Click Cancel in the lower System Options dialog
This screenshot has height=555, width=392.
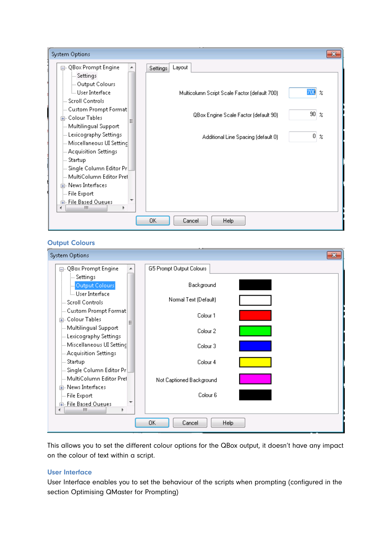point(190,423)
